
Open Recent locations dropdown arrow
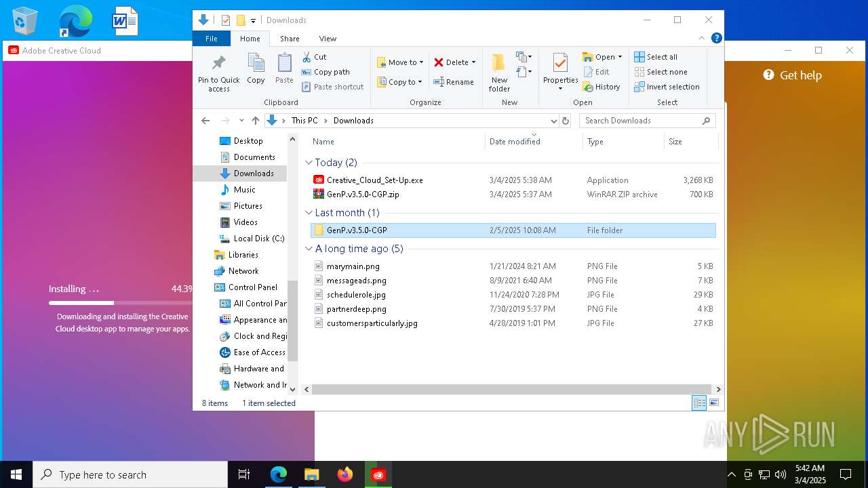click(x=241, y=121)
